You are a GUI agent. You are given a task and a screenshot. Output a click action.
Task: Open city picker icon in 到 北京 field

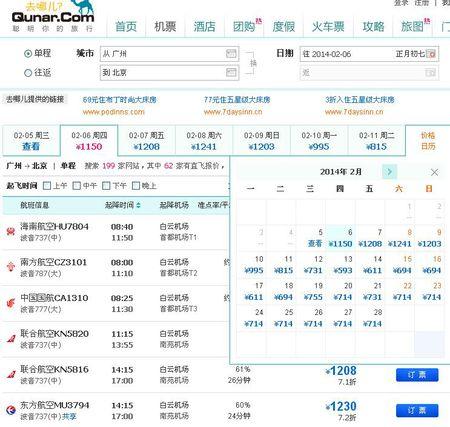231,72
